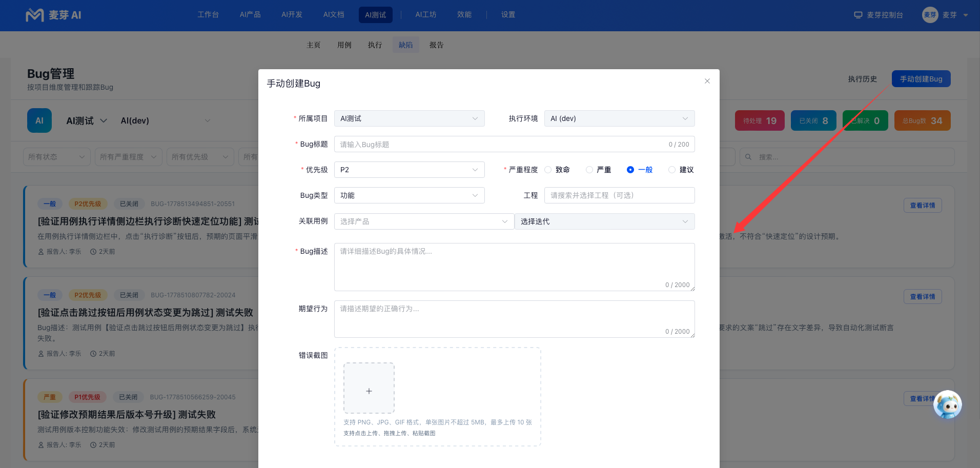Screen dimensions: 980x468
Task: Open the robot assistant floating icon
Action: point(948,405)
